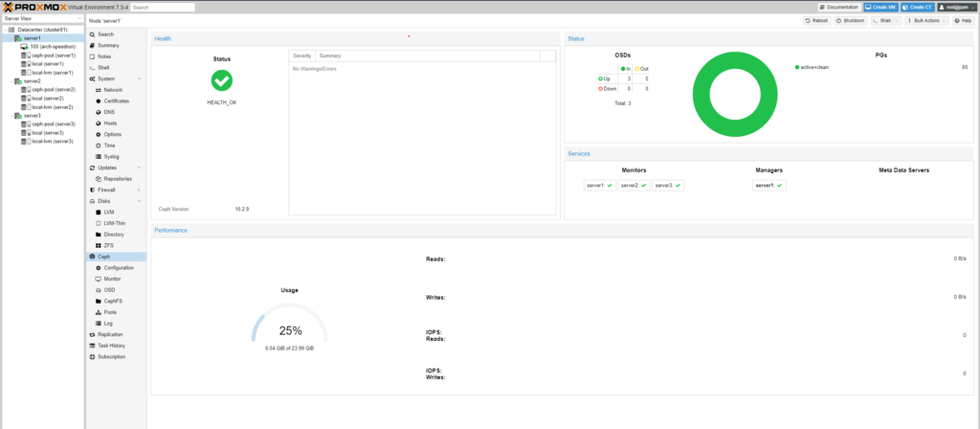Click the arrows icon beside Network

(99, 90)
